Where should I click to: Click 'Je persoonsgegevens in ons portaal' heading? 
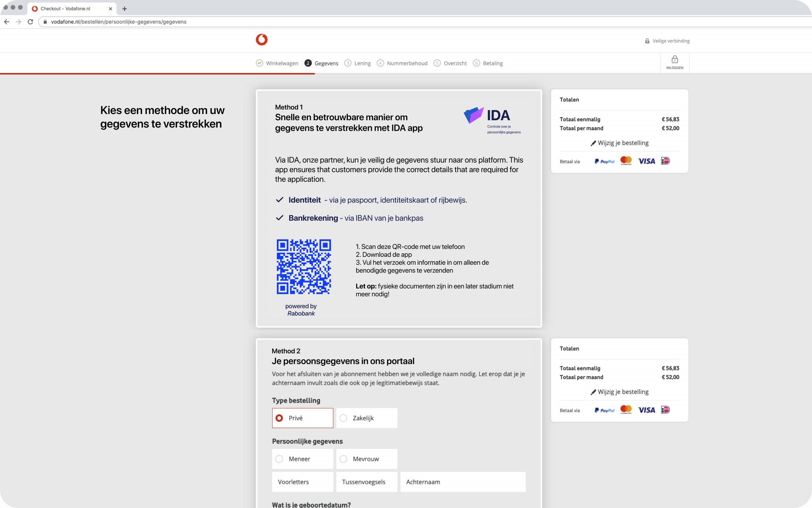click(343, 361)
